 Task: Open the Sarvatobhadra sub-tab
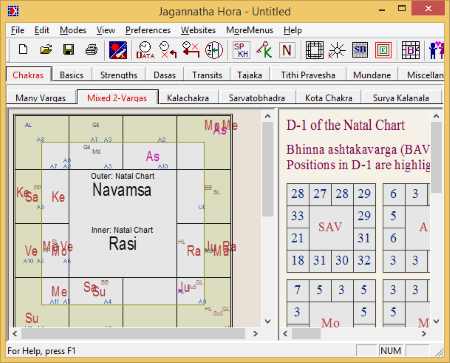(257, 98)
